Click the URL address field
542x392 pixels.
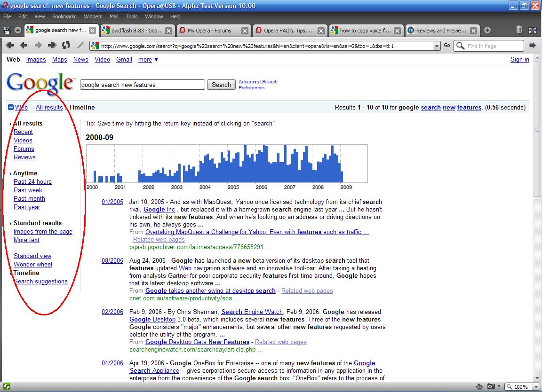pos(265,46)
